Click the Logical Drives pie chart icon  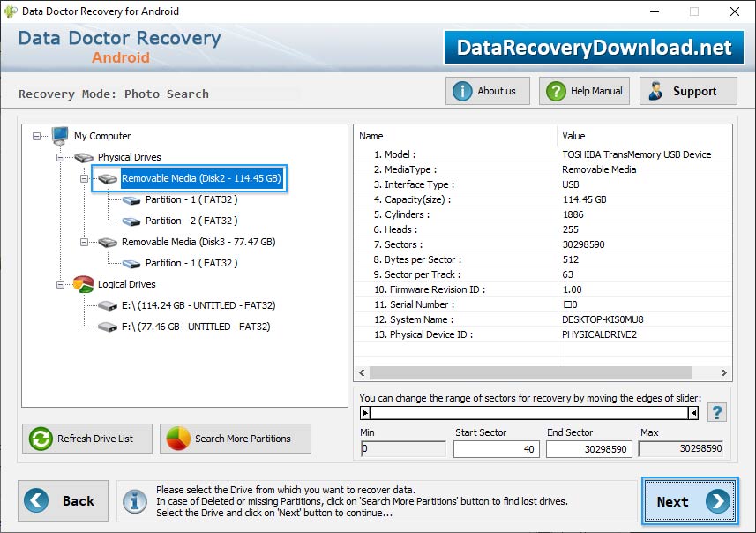[84, 284]
